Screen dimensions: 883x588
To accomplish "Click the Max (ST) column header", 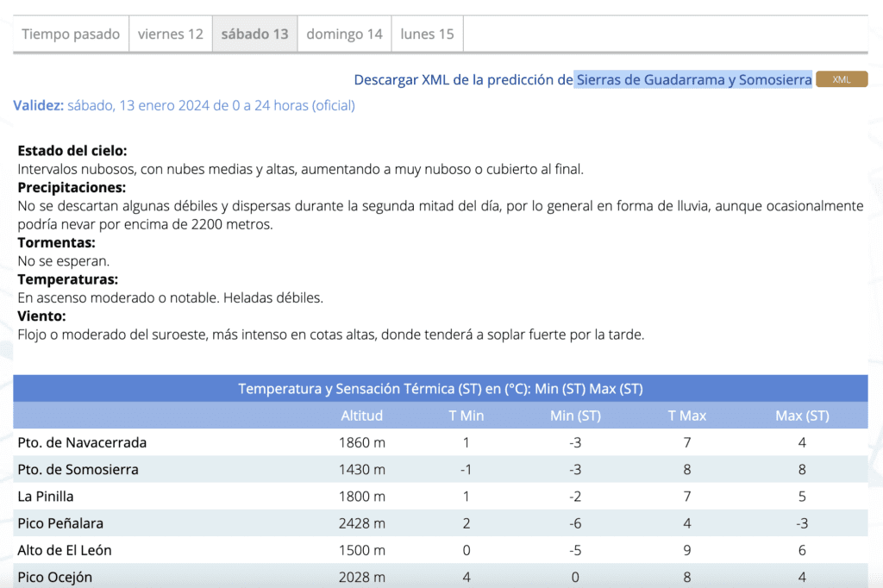I will 802,416.
